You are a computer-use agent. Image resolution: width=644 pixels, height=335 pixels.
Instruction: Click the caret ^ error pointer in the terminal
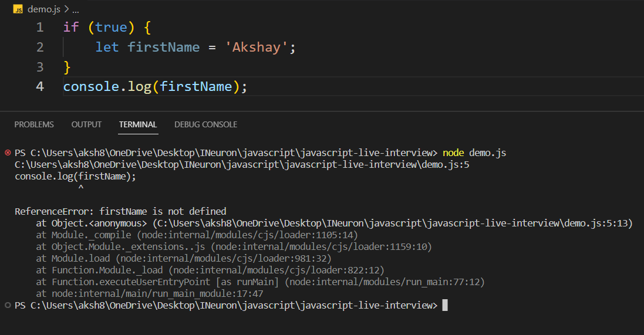click(81, 188)
